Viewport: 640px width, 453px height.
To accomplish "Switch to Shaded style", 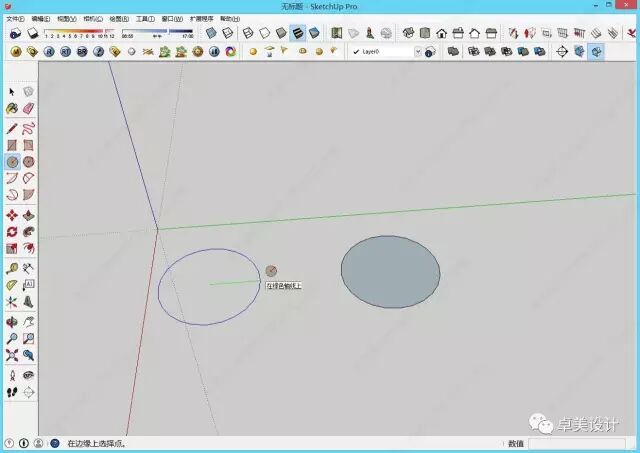I will (x=281, y=33).
